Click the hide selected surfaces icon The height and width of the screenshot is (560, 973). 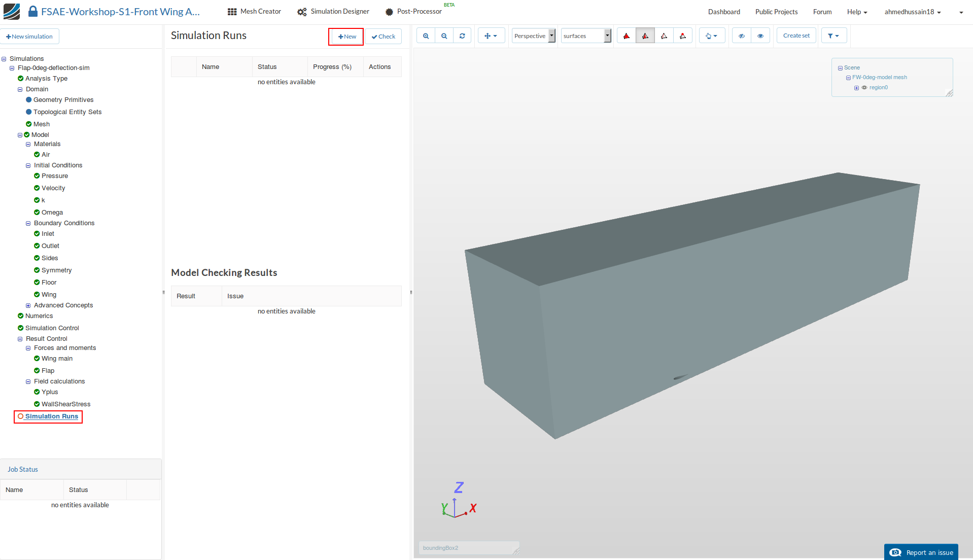[741, 36]
